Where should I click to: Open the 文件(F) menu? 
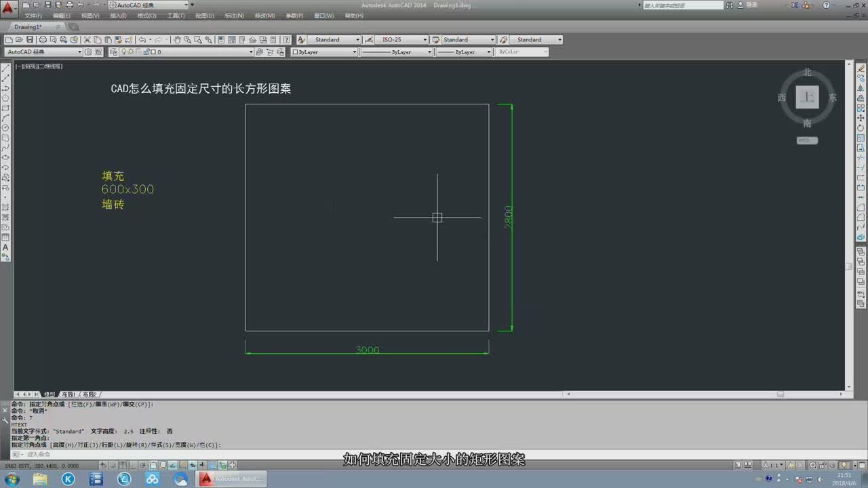(x=33, y=16)
